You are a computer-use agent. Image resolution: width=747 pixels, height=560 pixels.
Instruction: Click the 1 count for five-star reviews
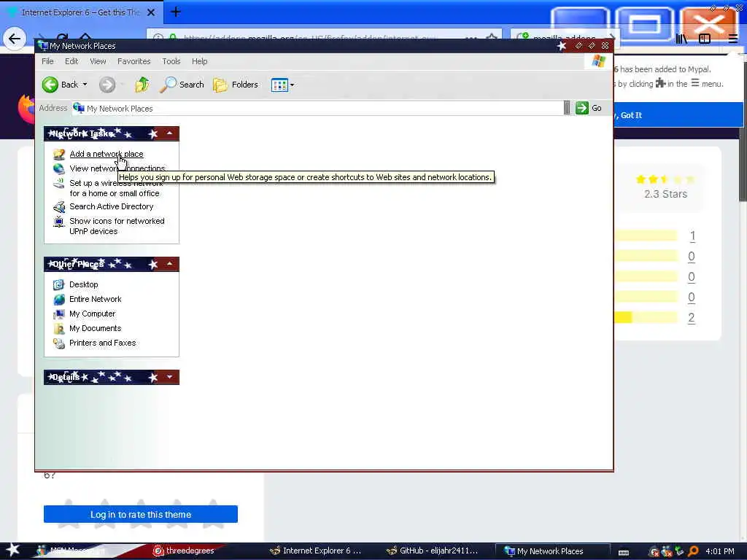click(692, 236)
